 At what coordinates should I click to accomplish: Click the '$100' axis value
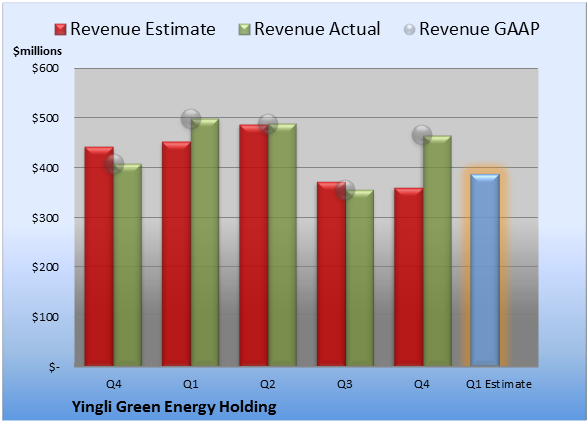point(45,317)
